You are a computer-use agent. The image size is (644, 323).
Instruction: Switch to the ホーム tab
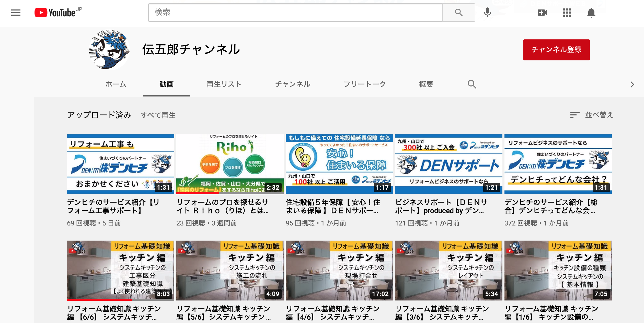pyautogui.click(x=116, y=84)
